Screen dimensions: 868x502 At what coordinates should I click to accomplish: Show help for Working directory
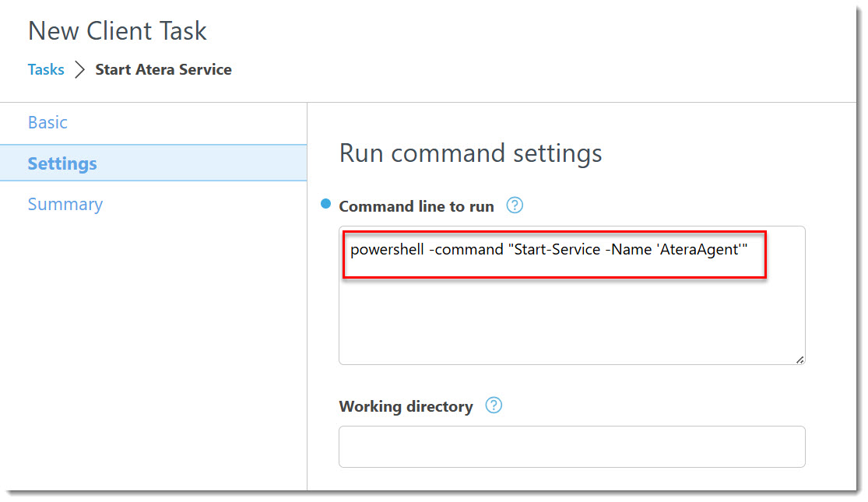coord(494,405)
